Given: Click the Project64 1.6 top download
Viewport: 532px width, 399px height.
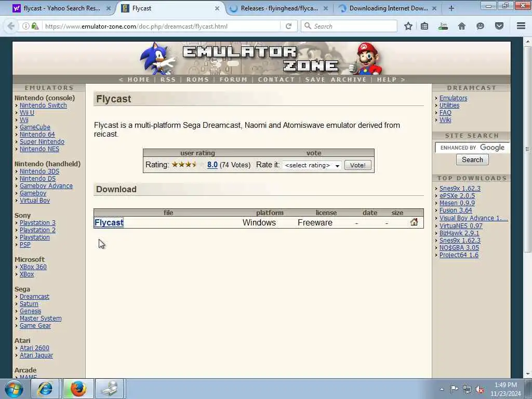Looking at the screenshot, I should tap(459, 255).
